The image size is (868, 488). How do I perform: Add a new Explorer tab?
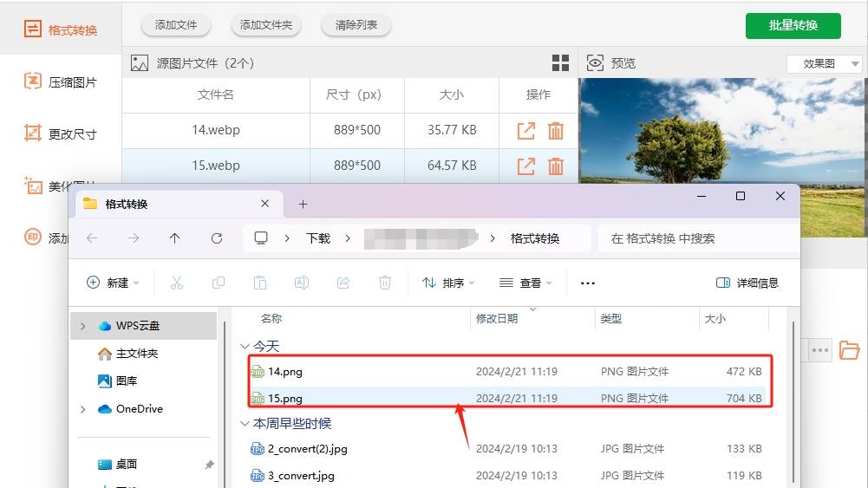303,205
